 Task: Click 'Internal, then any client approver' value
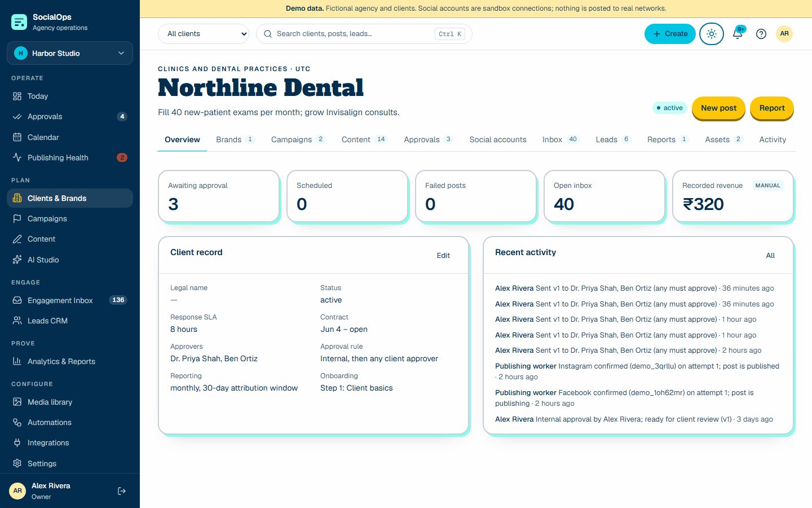pyautogui.click(x=379, y=358)
